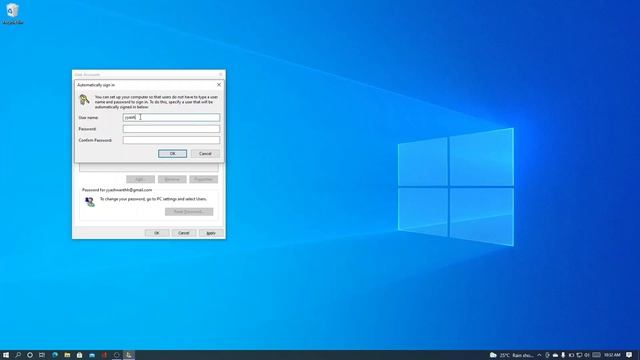
Task: Open Microsoft Store from taskbar
Action: pyautogui.click(x=79, y=355)
